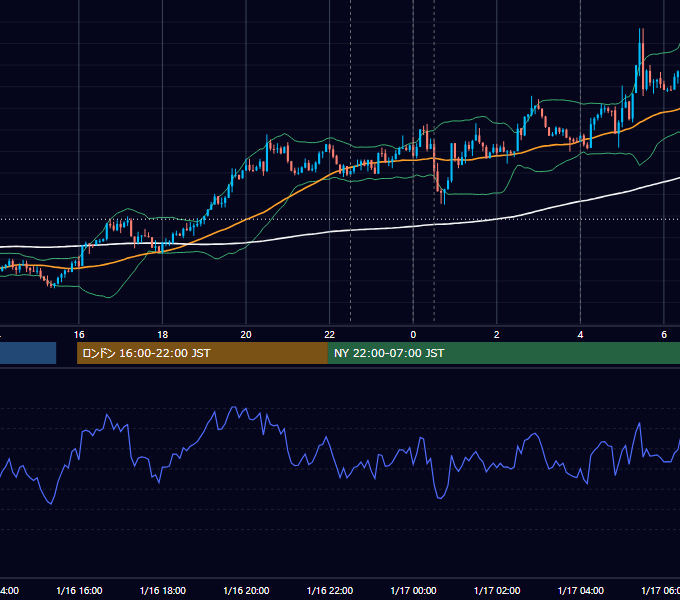680x600 pixels.
Task: Click hour label 4 on price chart axis
Action: click(x=580, y=335)
